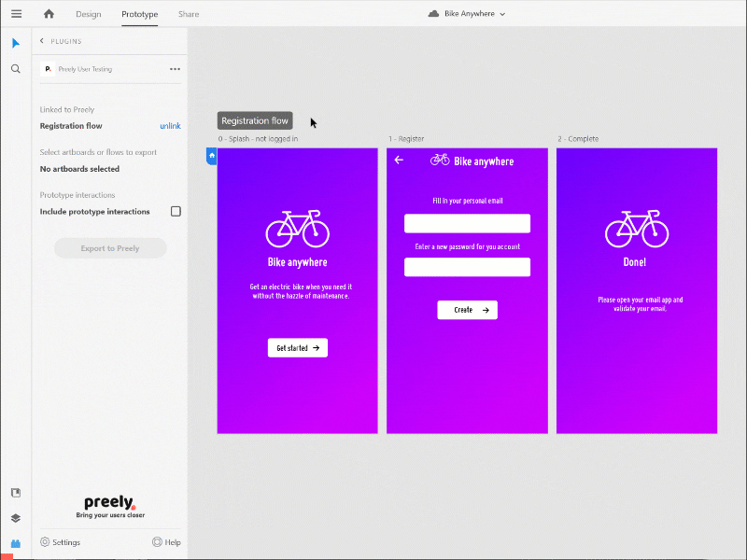This screenshot has width=747, height=560.
Task: Click the back arrow on Register artboard
Action: [x=399, y=161]
